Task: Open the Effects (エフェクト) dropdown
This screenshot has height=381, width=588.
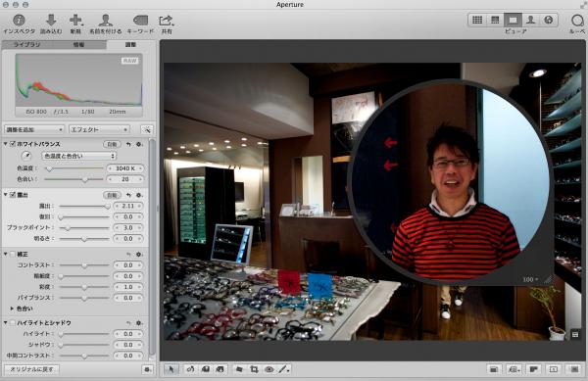Action: tap(99, 129)
